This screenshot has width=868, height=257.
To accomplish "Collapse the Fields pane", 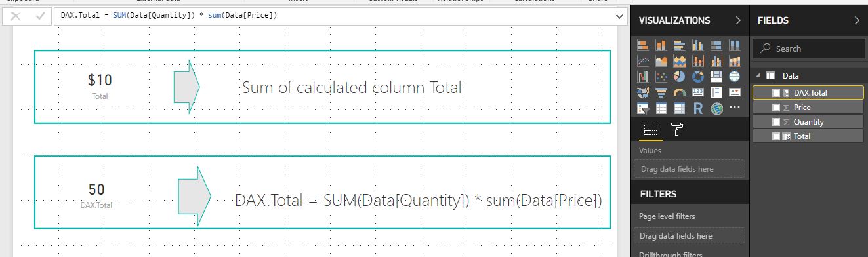I will 857,20.
